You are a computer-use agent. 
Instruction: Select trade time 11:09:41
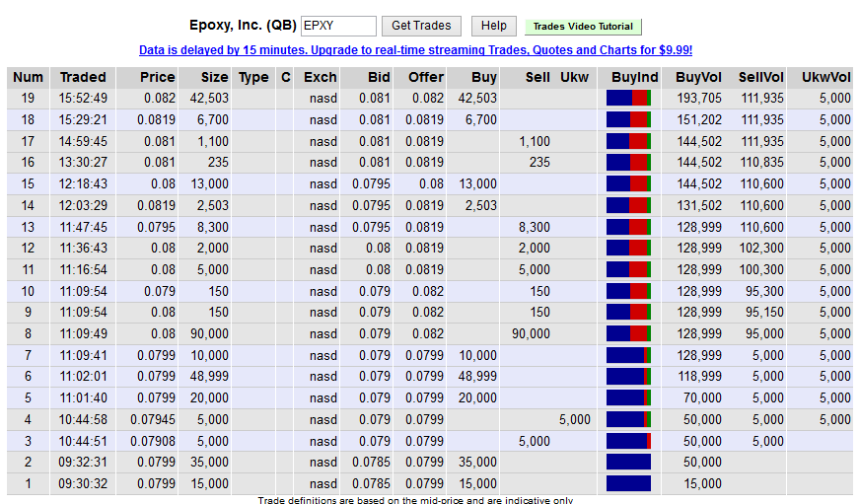coord(83,355)
